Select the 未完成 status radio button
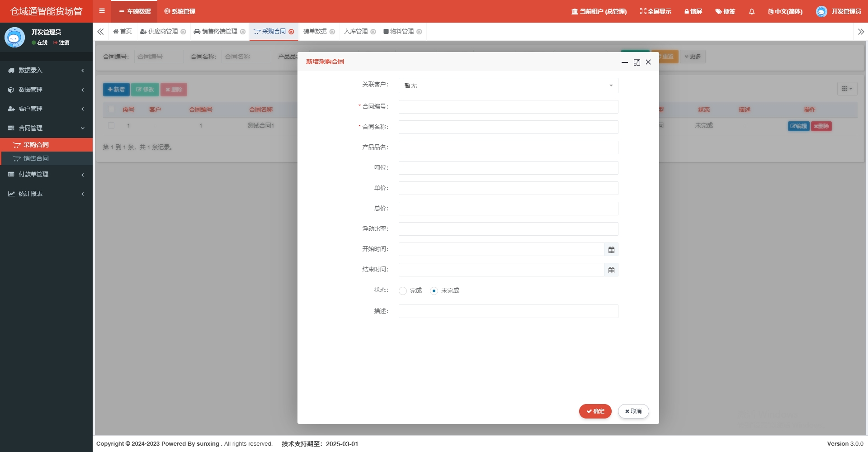 coord(434,291)
